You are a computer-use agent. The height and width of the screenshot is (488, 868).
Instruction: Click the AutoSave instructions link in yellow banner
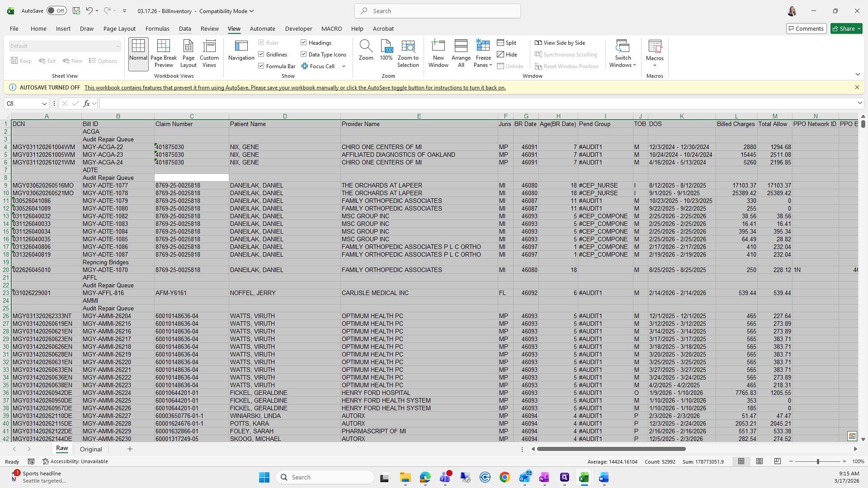pyautogui.click(x=295, y=88)
